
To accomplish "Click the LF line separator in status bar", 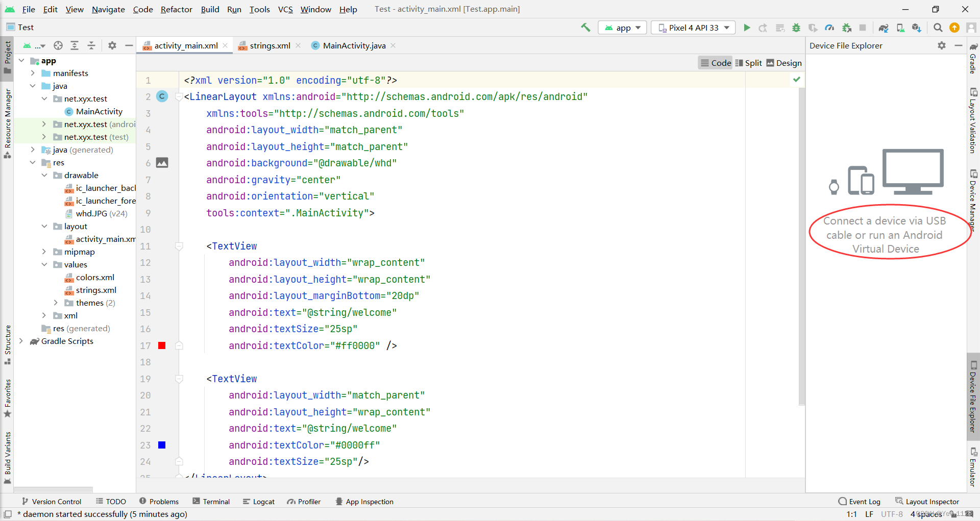I will point(869,514).
